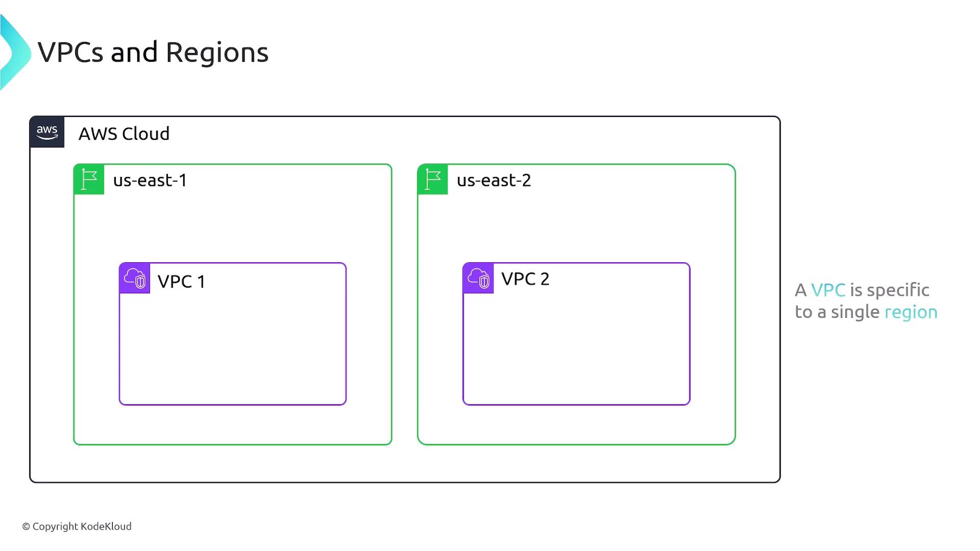Select the AWS Cloud label
Image resolution: width=980 pixels, height=551 pixels.
124,134
